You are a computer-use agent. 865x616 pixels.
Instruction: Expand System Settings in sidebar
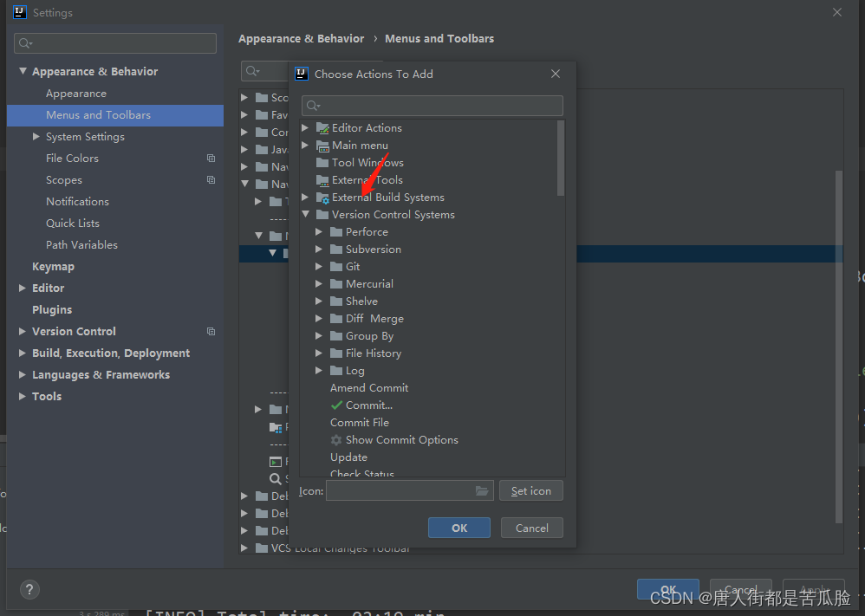click(36, 136)
